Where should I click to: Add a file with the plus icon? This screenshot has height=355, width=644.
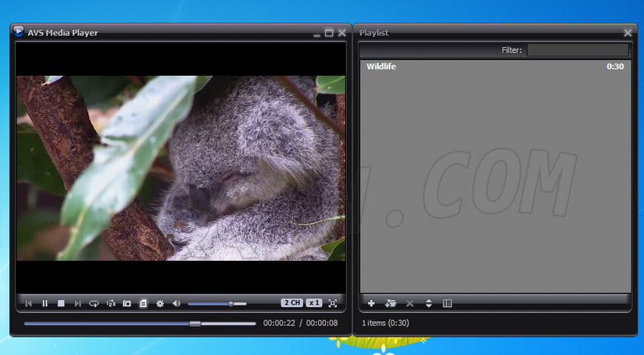click(371, 304)
